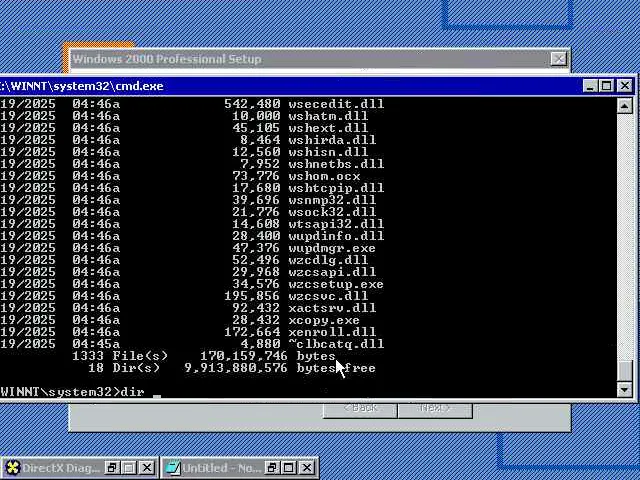
Task: Click the DirectX Diagnostic icon in taskbar
Action: [x=12, y=468]
